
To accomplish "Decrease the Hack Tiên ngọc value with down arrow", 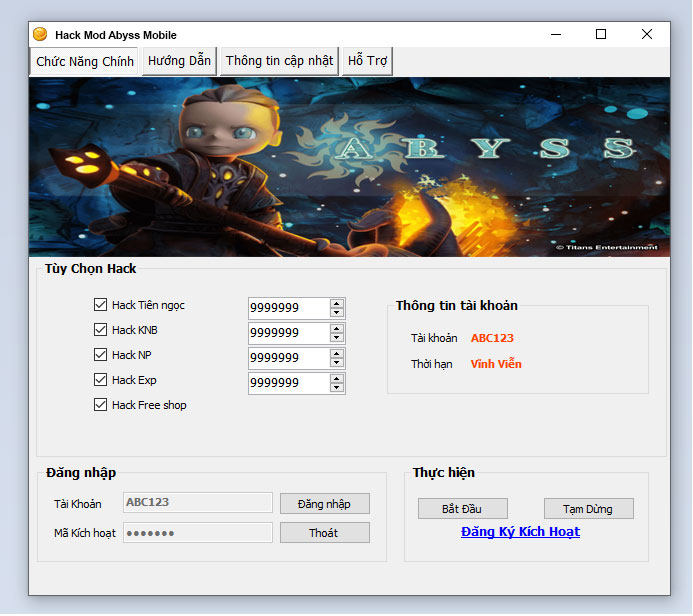I will click(x=337, y=312).
